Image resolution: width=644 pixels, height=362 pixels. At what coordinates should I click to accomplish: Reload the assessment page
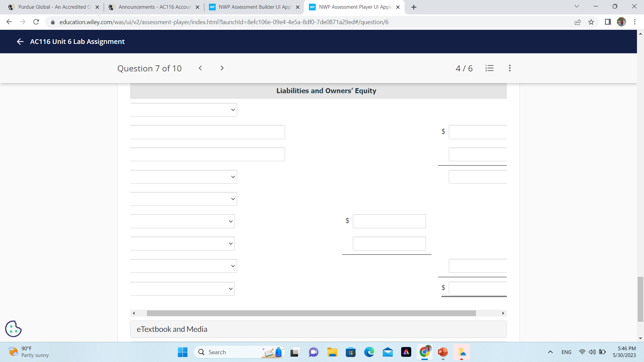click(x=36, y=22)
